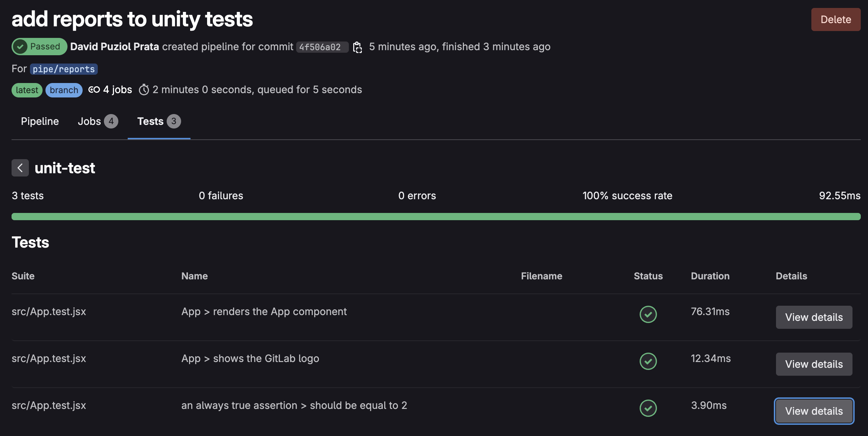Switch to the Pipeline tab
This screenshot has height=436, width=868.
click(40, 121)
